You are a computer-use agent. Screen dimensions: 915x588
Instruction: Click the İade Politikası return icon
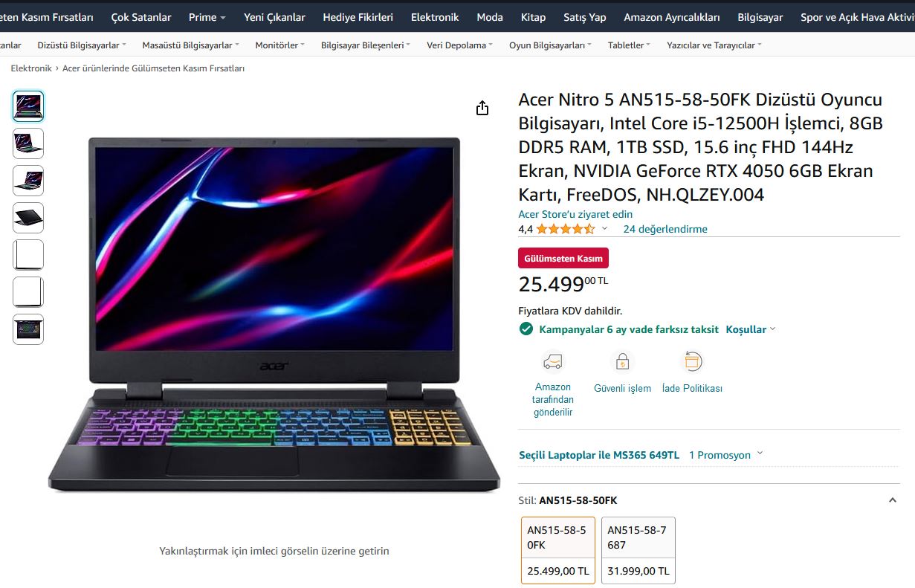pyautogui.click(x=692, y=362)
